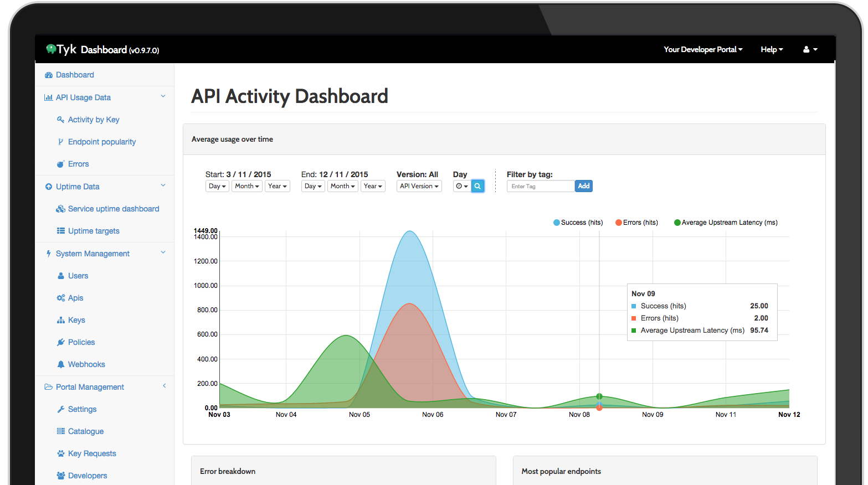868x485 pixels.
Task: Click the Tyk logo icon
Action: [51, 49]
